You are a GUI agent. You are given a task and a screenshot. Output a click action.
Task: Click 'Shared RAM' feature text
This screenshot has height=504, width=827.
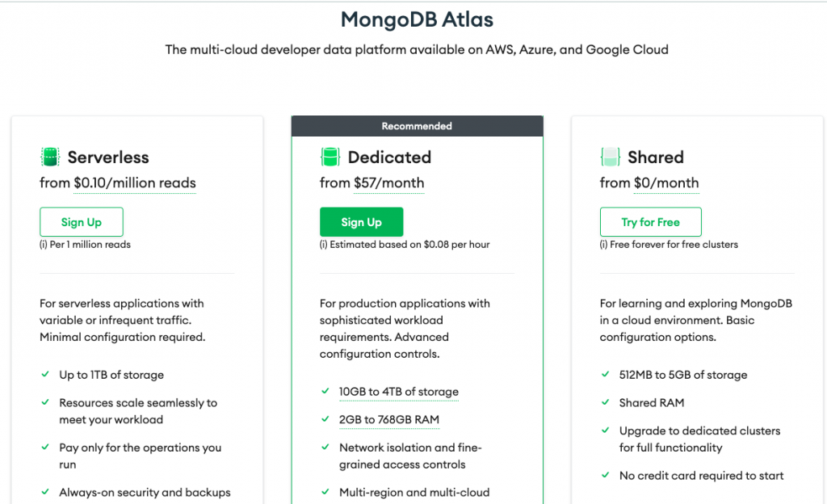coord(652,403)
